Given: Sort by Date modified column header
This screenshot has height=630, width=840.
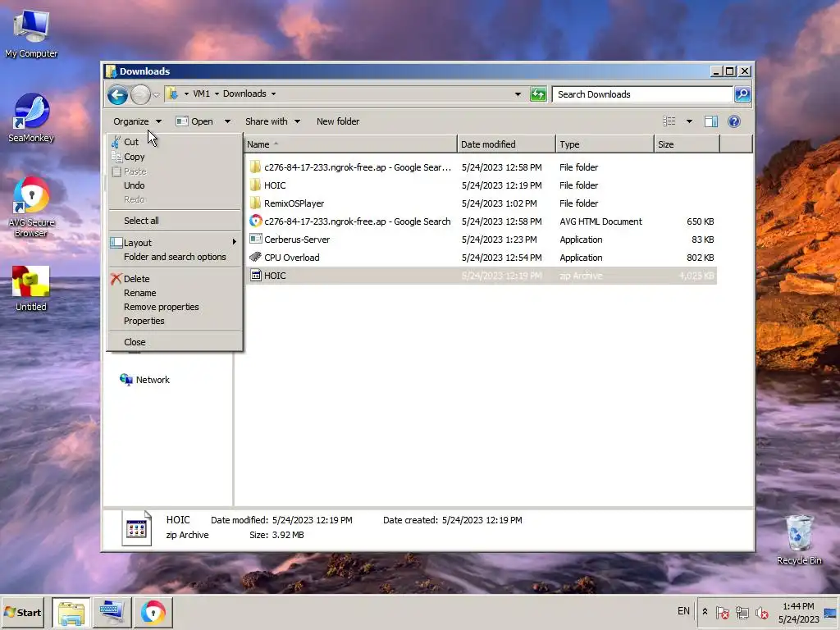Looking at the screenshot, I should pyautogui.click(x=507, y=144).
